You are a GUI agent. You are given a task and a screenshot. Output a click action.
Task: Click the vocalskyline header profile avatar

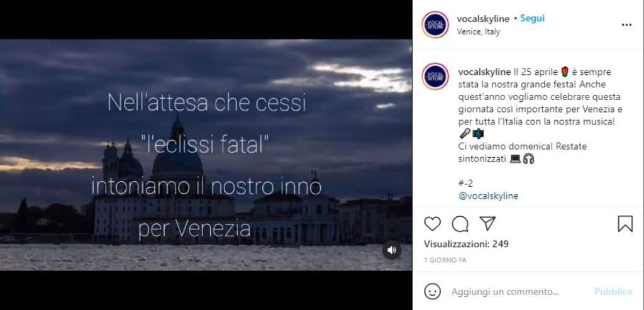click(435, 25)
